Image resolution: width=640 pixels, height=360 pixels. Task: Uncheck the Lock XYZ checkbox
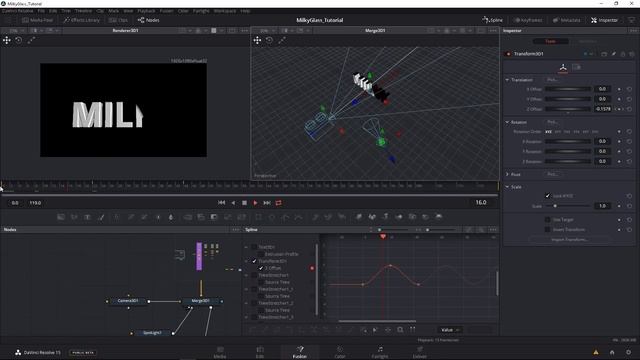tap(548, 196)
